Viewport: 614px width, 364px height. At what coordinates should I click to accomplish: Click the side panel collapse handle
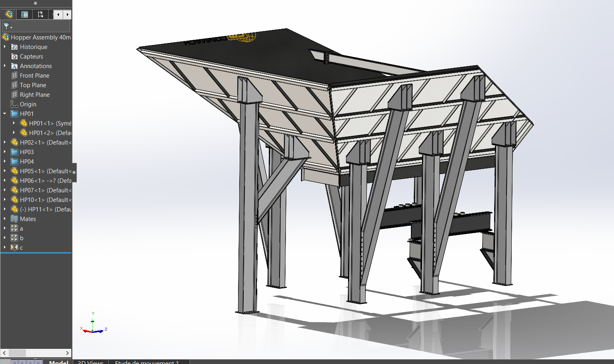tap(74, 172)
